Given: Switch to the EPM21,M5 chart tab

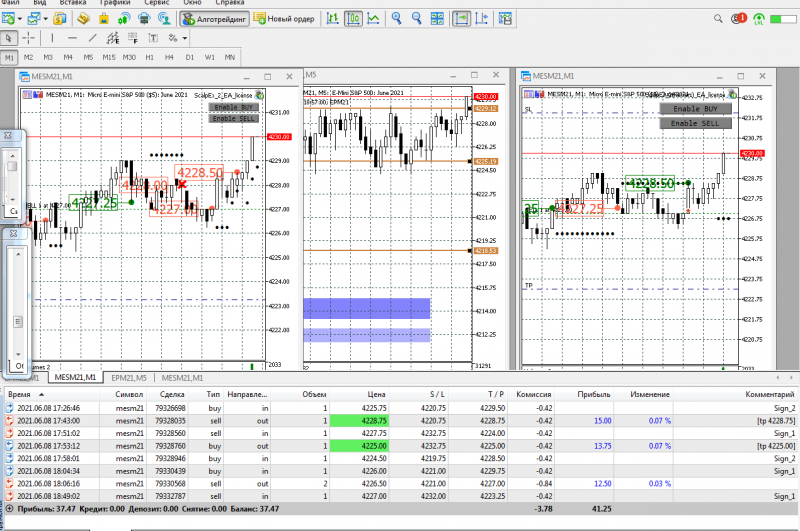Looking at the screenshot, I should (x=129, y=378).
